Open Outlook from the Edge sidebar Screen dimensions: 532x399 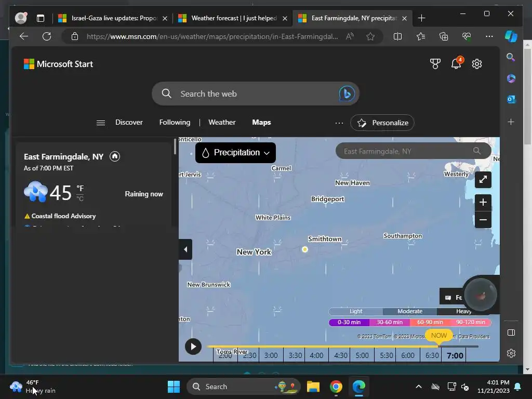pos(511,99)
